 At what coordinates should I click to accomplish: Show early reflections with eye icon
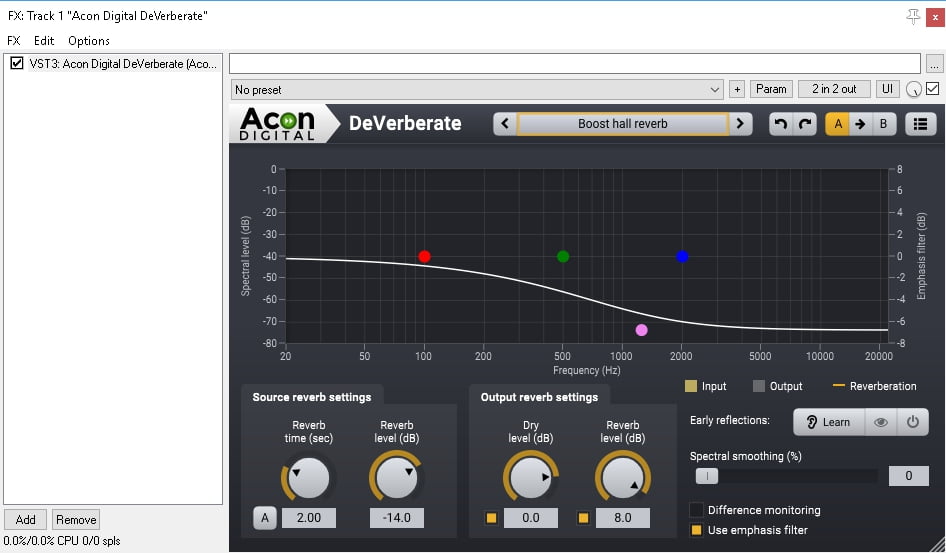[881, 422]
